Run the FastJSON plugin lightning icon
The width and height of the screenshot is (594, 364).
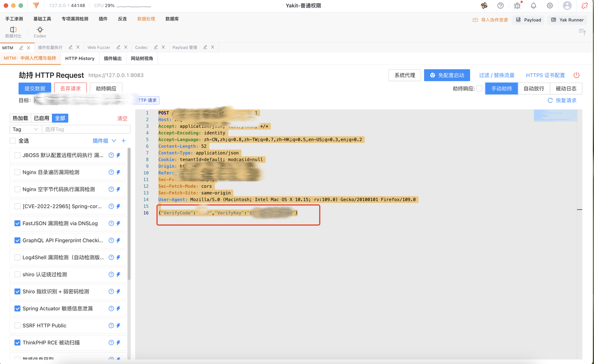click(x=118, y=224)
